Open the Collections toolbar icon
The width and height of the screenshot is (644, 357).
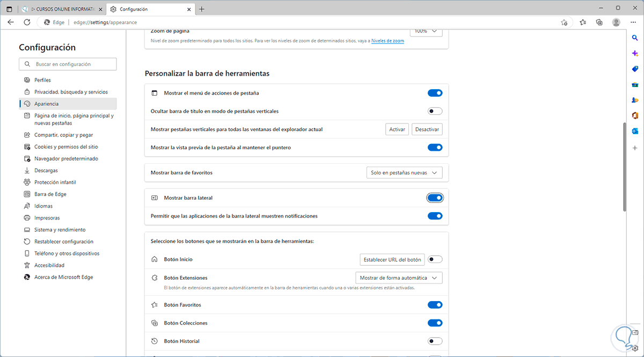[x=599, y=23]
